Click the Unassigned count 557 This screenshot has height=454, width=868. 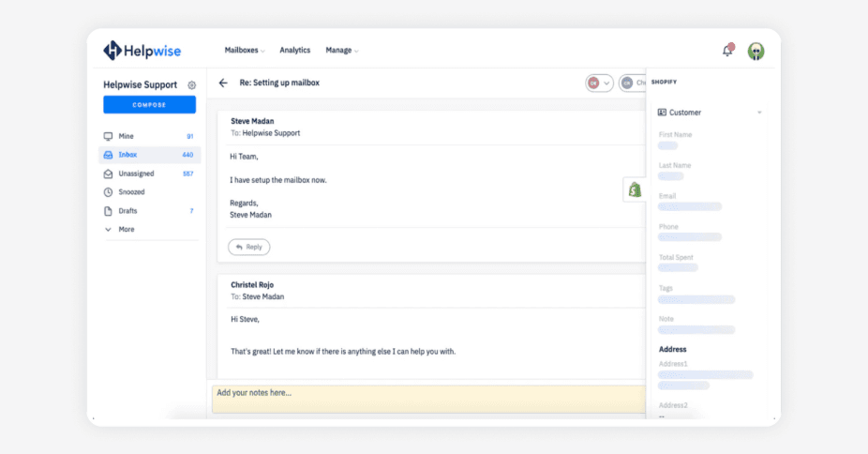(188, 174)
